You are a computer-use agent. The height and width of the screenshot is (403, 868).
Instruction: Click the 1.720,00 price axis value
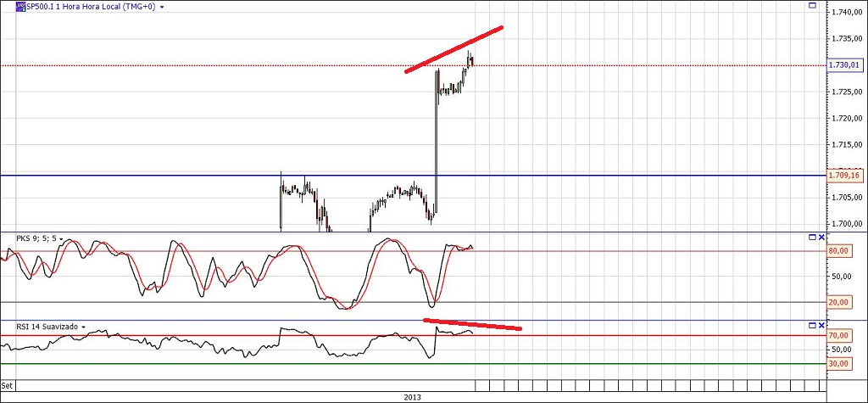[846, 119]
